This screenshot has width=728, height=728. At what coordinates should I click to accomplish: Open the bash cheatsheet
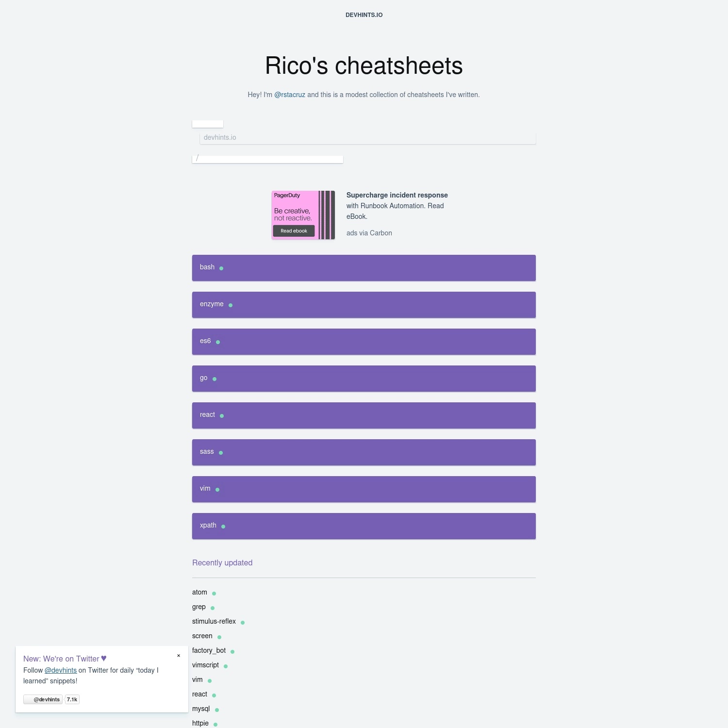[x=364, y=268]
